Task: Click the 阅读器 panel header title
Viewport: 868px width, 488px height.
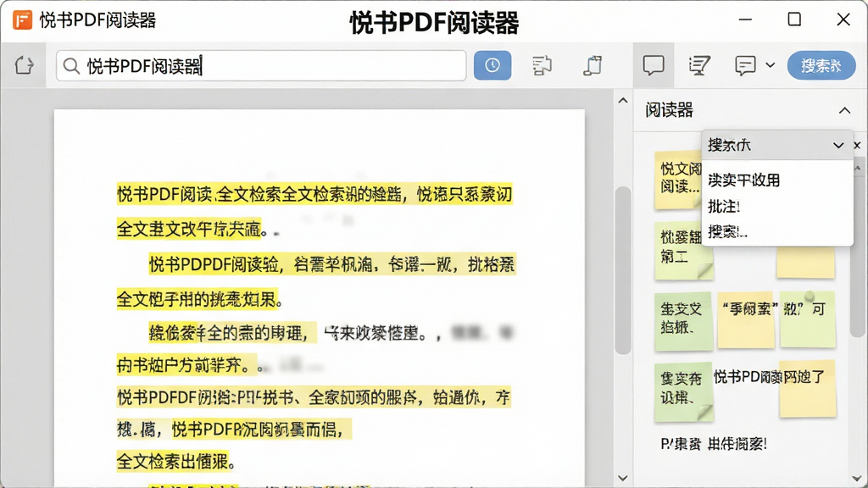Action: pos(670,110)
